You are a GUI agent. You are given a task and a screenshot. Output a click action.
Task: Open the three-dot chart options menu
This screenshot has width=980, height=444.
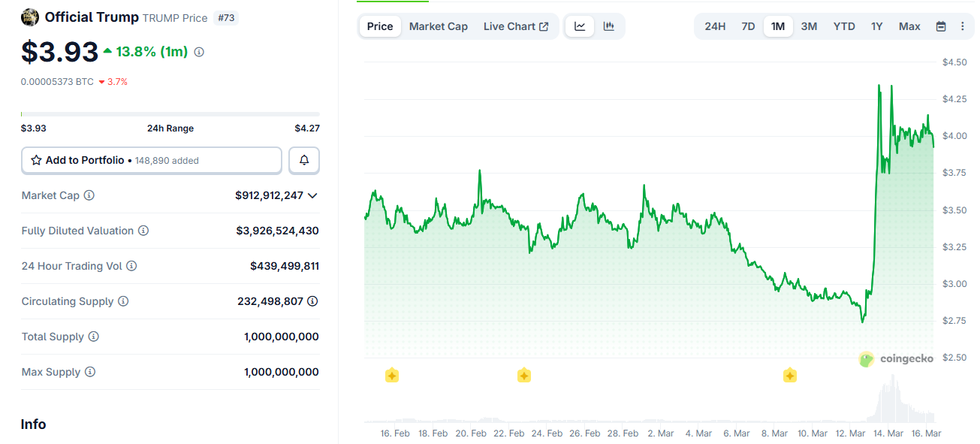963,26
